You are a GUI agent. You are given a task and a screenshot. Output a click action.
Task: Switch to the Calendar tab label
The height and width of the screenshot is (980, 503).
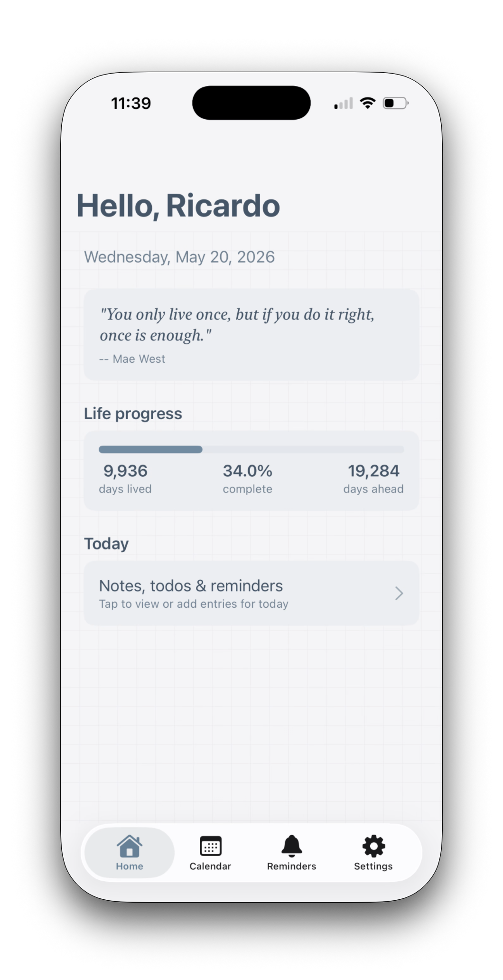(210, 866)
